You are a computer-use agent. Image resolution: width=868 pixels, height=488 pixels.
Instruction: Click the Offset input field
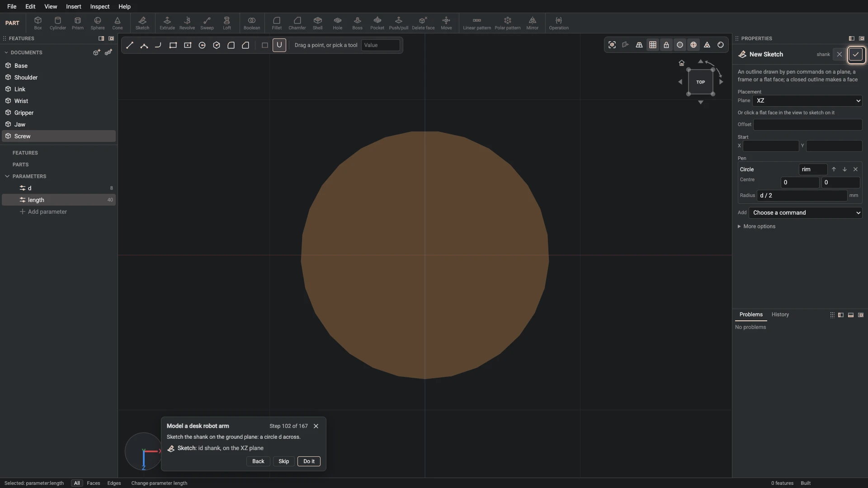(807, 125)
